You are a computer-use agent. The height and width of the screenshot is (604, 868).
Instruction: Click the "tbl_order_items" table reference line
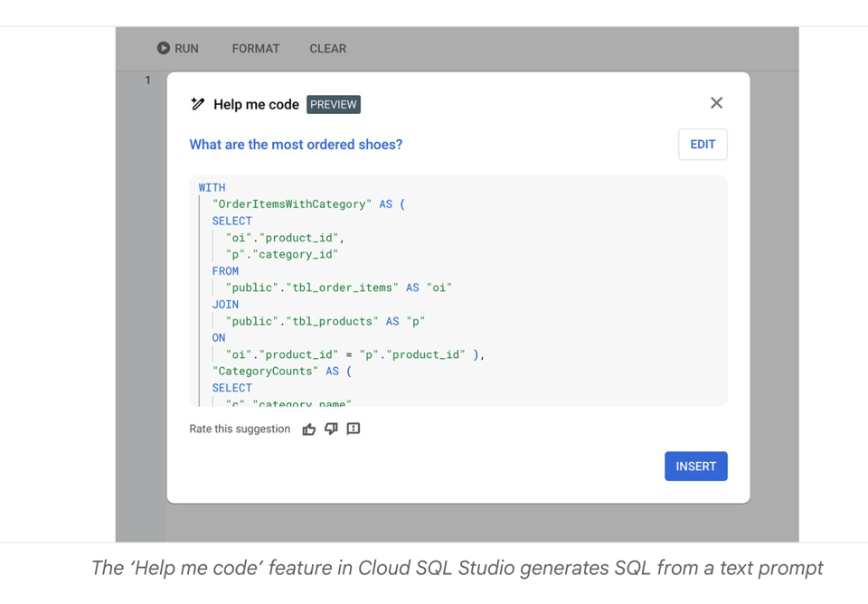coord(338,288)
